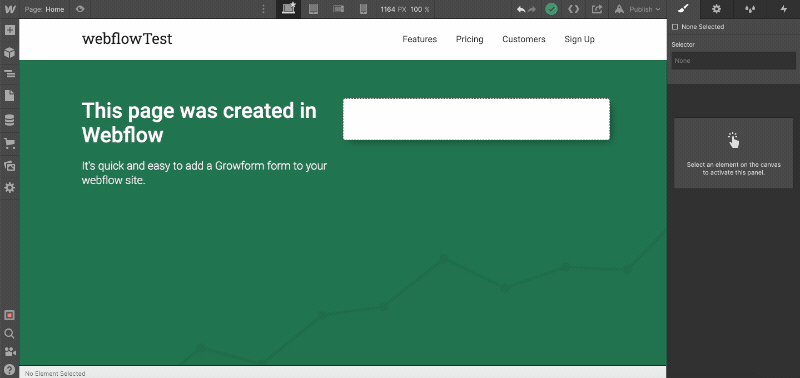Open the canvas settings three-dot menu
The height and width of the screenshot is (378, 800).
pyautogui.click(x=263, y=9)
